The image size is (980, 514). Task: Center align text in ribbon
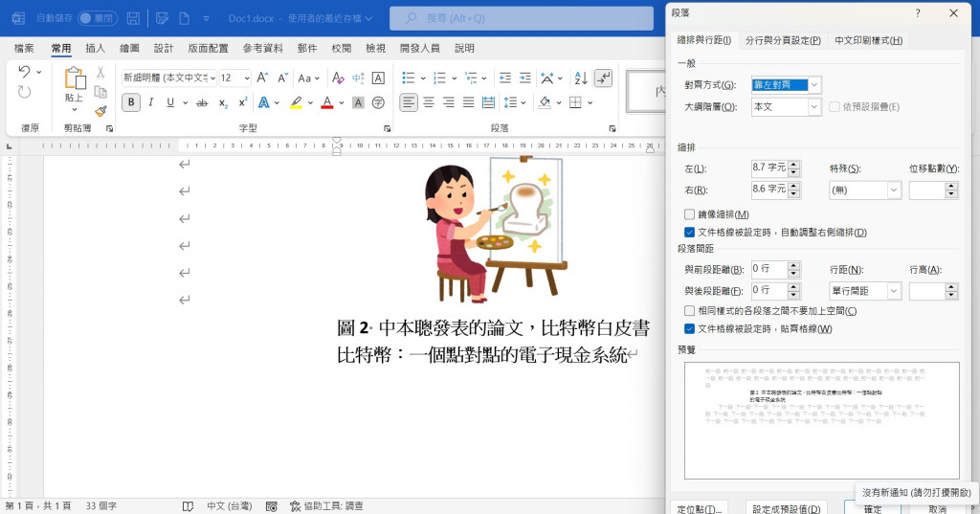(x=429, y=102)
